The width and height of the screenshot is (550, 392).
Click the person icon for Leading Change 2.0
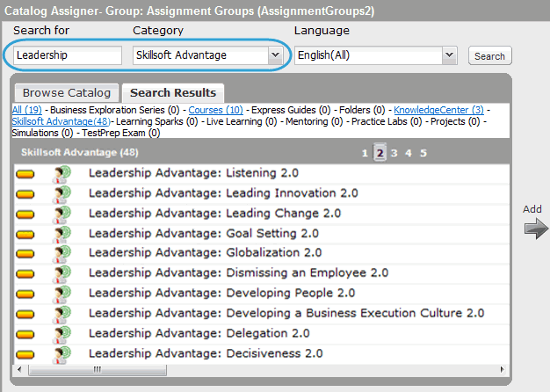(x=62, y=214)
